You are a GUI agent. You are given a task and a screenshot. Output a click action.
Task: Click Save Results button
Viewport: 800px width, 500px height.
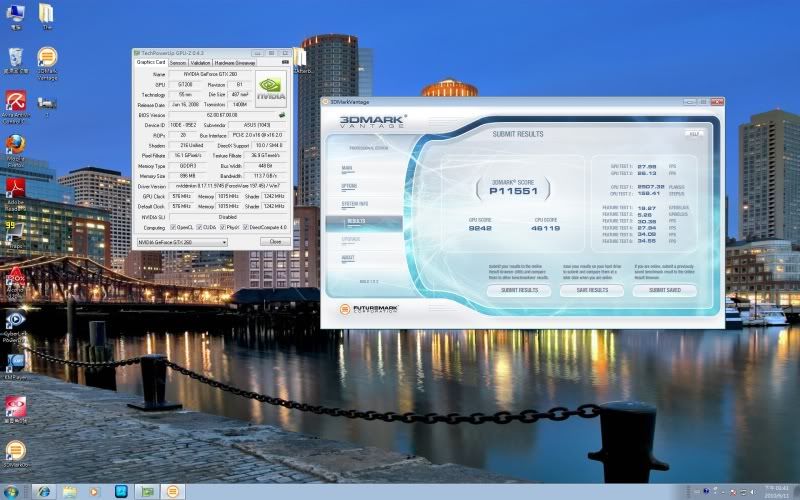coord(592,290)
